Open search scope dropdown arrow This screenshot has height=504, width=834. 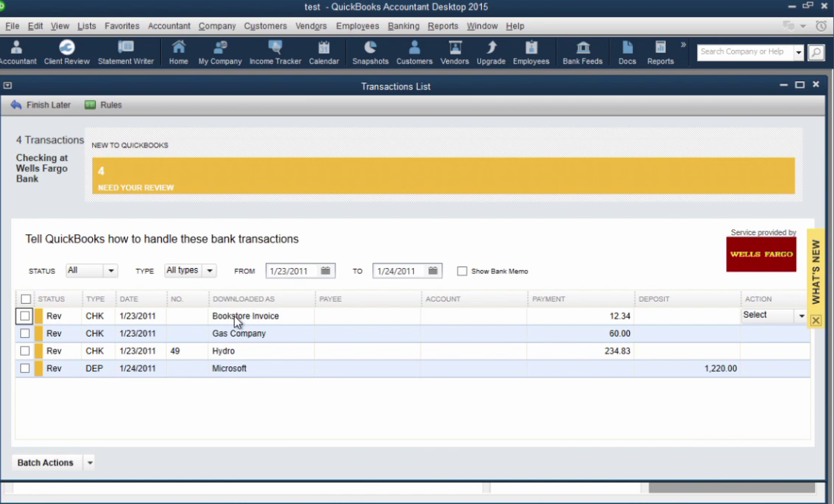click(x=798, y=52)
